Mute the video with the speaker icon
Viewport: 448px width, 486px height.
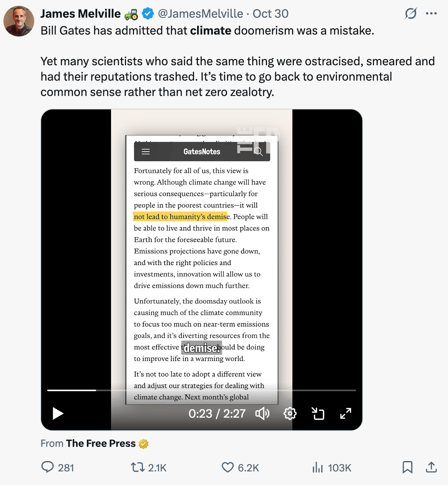pos(262,413)
